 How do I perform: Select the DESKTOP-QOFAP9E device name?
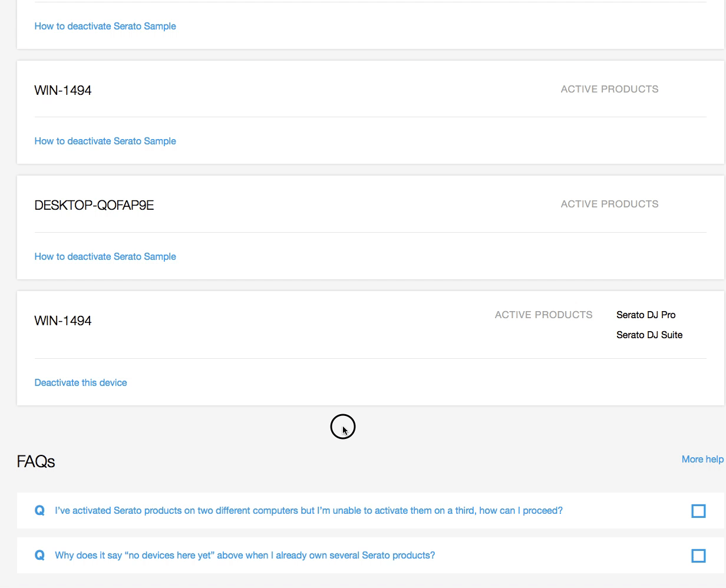tap(94, 205)
